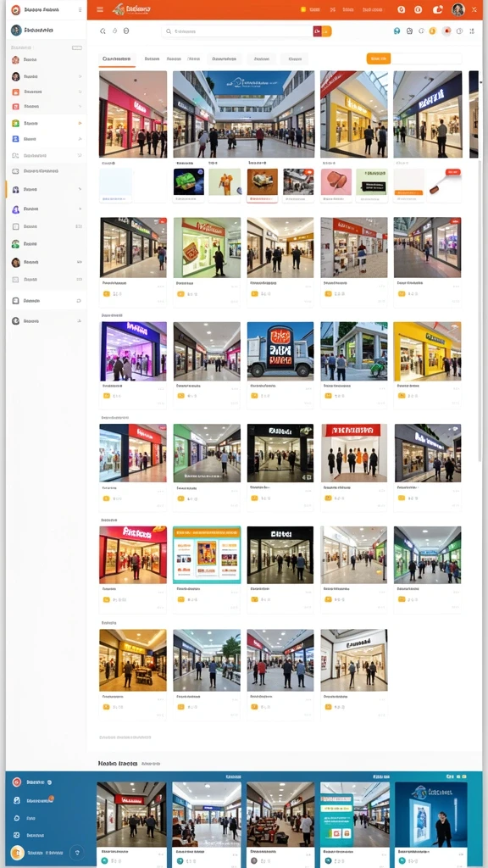Viewport: 488px width, 868px height.
Task: Click the vertical scrollbar beside the gallery
Action: pyautogui.click(x=480, y=310)
